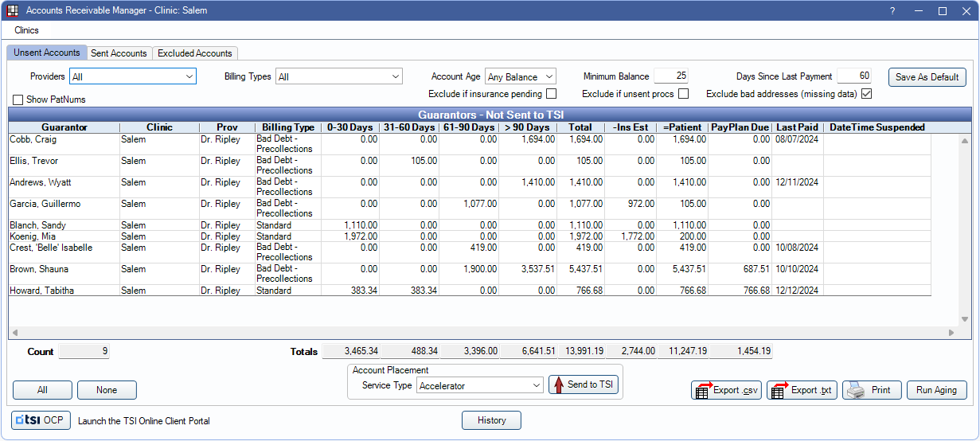The width and height of the screenshot is (980, 441).
Task: Expand the Billing Types dropdown
Action: (339, 76)
